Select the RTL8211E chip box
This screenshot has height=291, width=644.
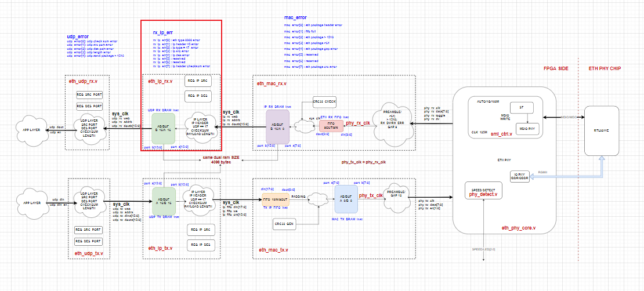601,130
